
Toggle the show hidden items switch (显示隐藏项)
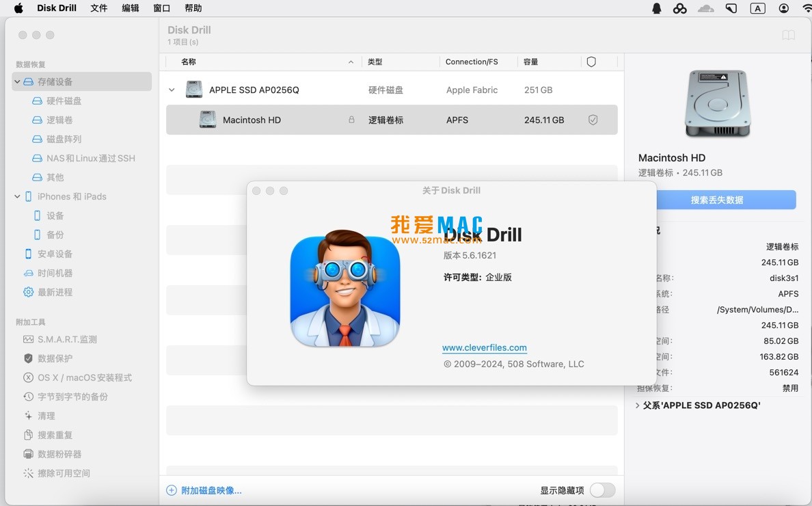602,490
